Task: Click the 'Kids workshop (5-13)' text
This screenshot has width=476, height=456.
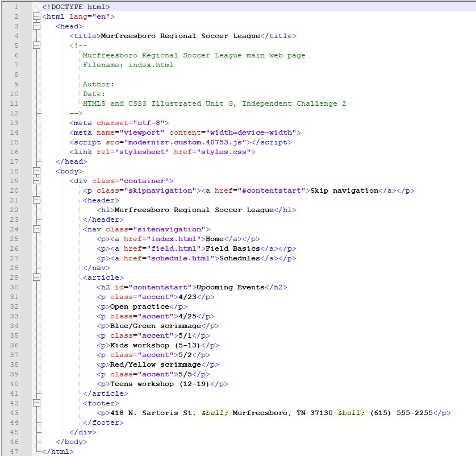Action: pyautogui.click(x=156, y=345)
